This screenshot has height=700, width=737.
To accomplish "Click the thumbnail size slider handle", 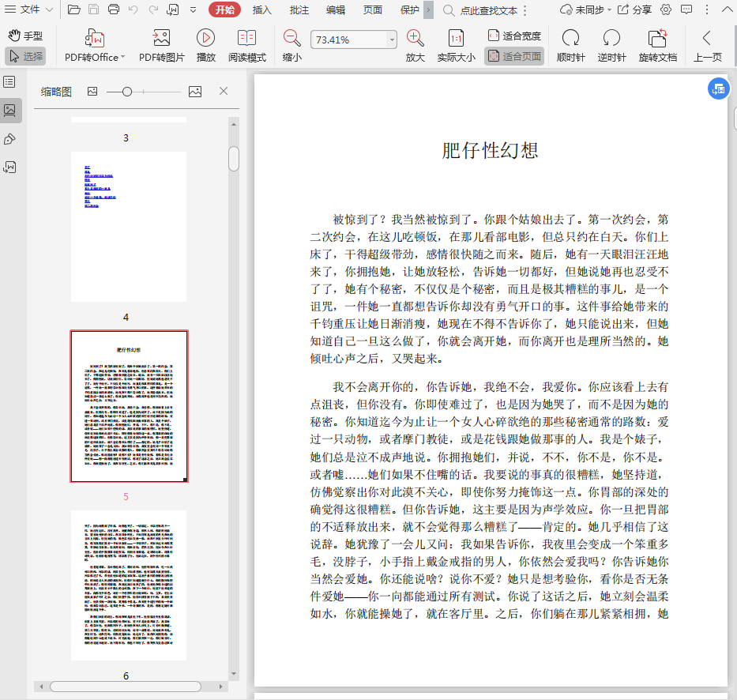I will [x=127, y=92].
